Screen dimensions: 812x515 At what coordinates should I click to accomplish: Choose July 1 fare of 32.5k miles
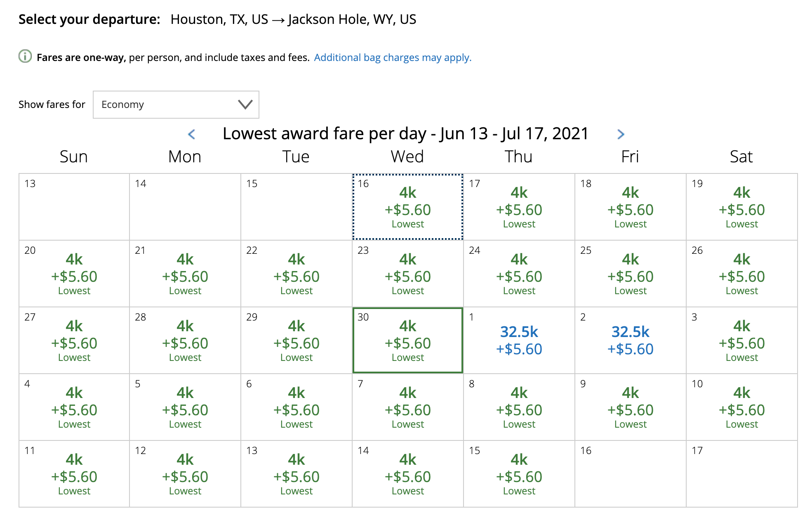click(519, 340)
